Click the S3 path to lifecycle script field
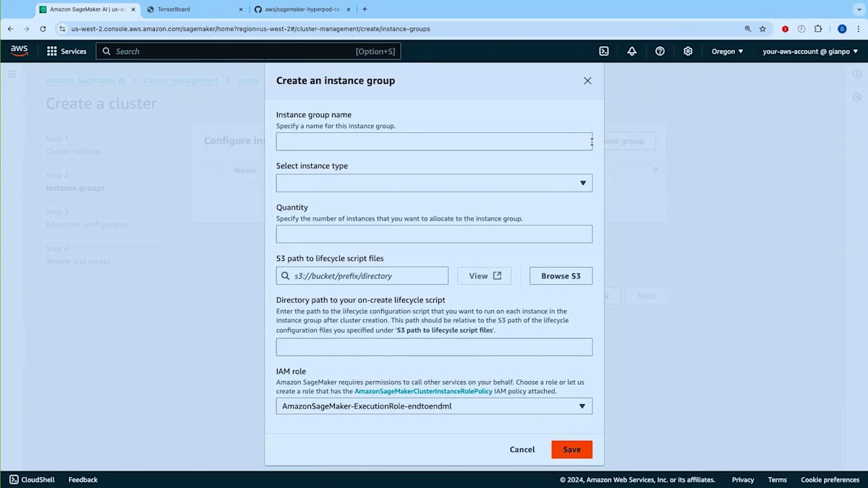 coord(362,275)
